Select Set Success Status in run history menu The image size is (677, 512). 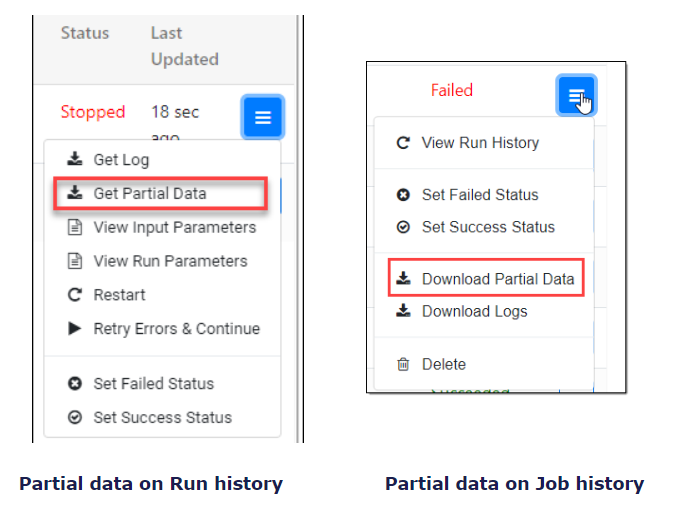click(x=162, y=417)
